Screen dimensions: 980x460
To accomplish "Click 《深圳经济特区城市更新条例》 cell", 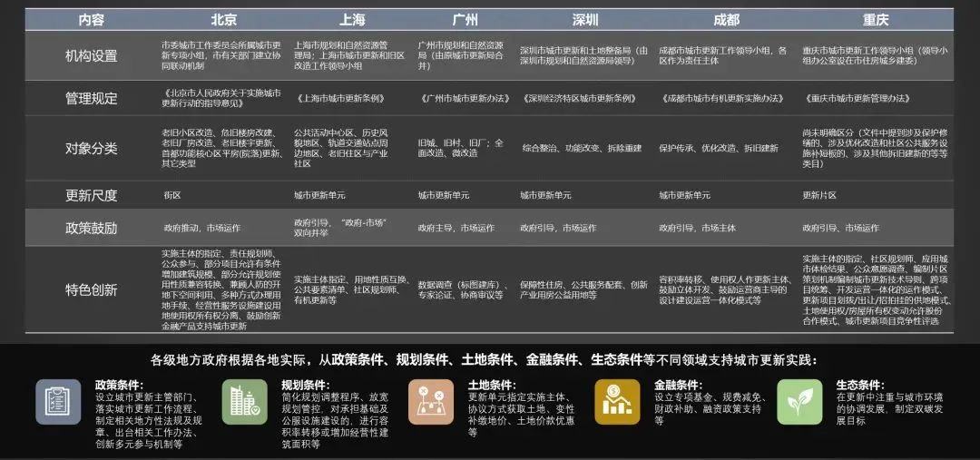I will 581,98.
